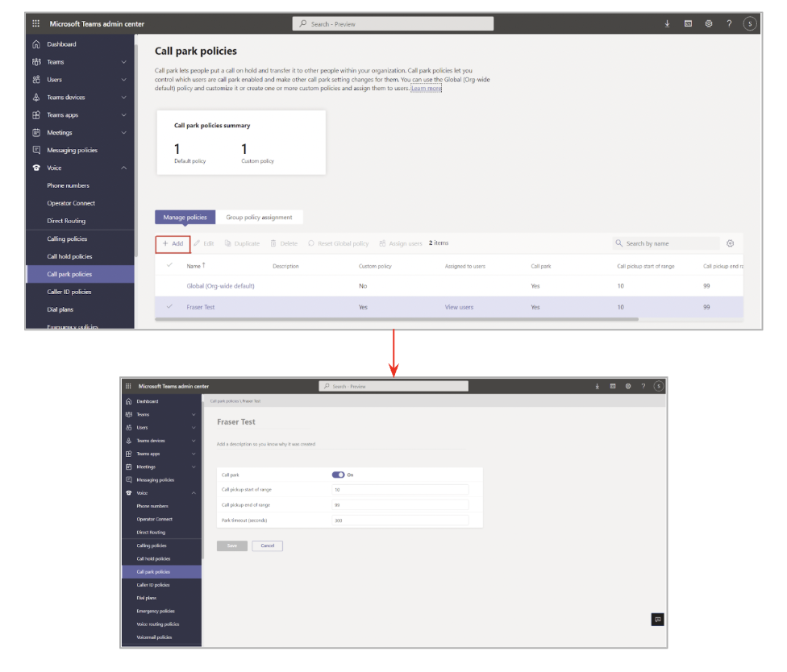
Task: Collapse Voice chevron in bottom sidebar
Action: point(194,493)
